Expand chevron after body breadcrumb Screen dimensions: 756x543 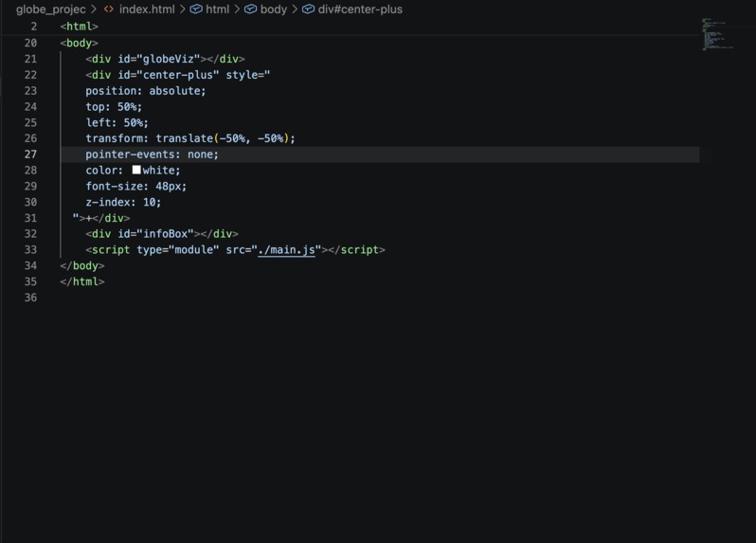pos(295,9)
